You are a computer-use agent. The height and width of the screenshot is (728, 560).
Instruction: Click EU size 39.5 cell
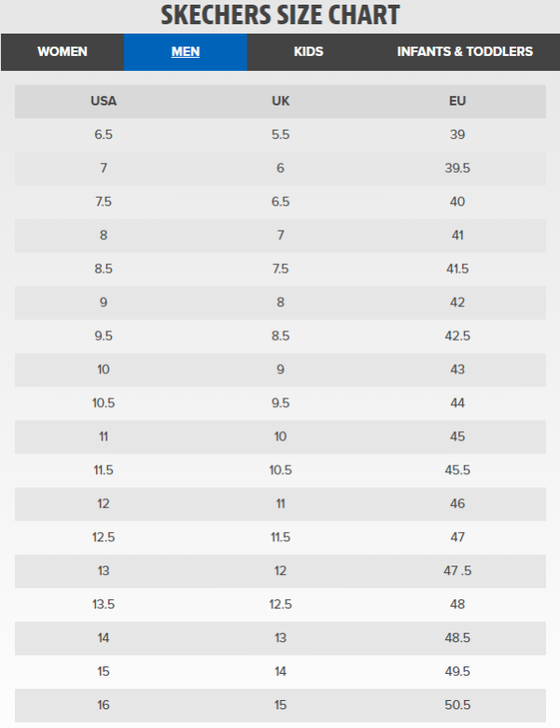(x=457, y=168)
